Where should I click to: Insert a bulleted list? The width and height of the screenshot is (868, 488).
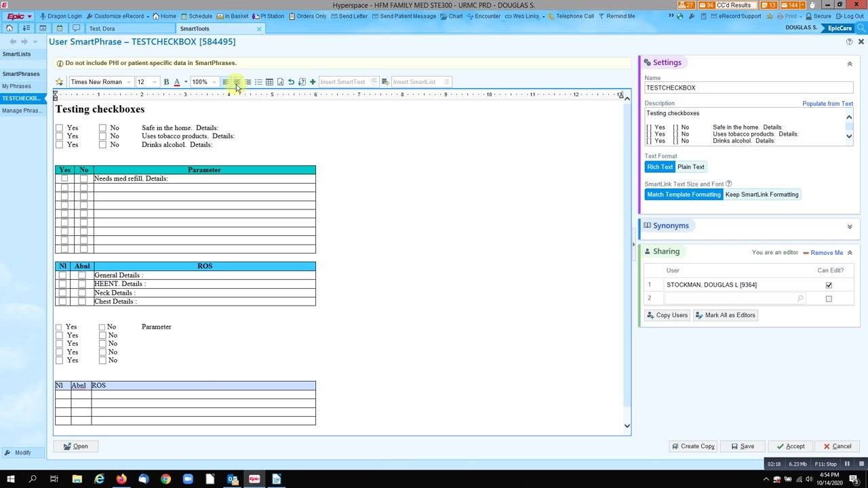click(x=258, y=82)
